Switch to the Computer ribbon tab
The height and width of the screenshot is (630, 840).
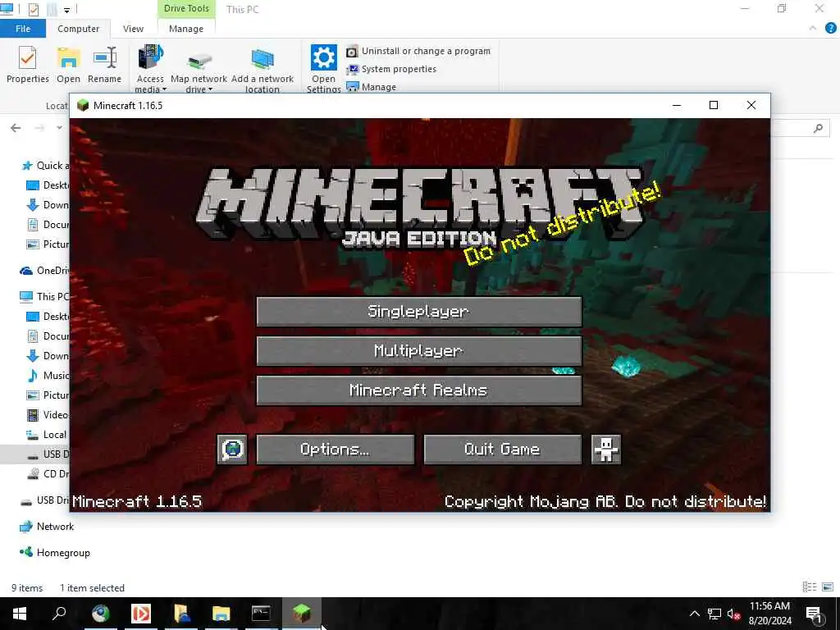78,29
